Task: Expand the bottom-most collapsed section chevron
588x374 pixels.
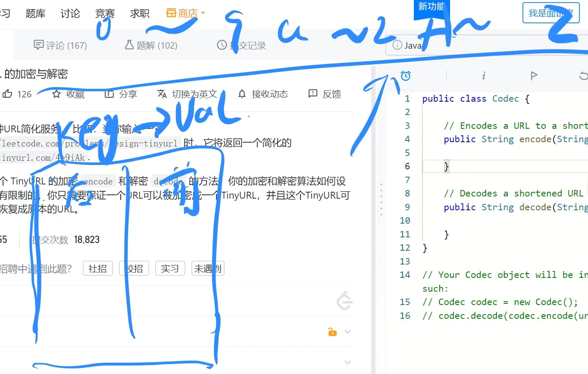Action: coord(347,362)
